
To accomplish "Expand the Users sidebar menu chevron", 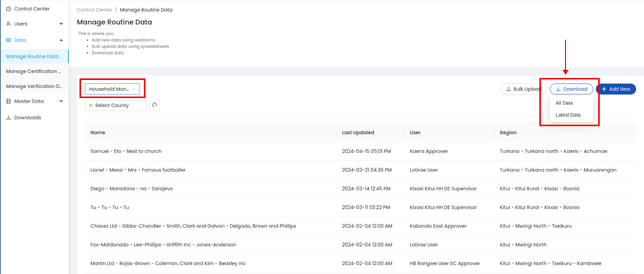I will 61,24.
